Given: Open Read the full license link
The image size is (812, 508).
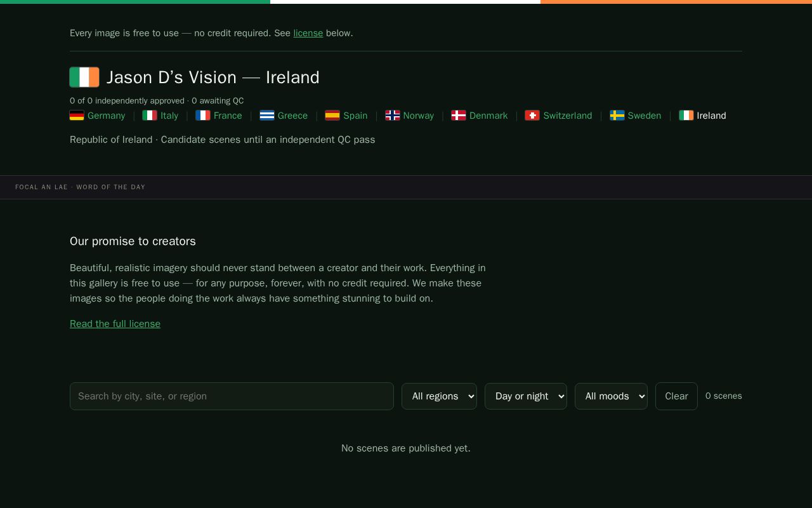Looking at the screenshot, I should 115,324.
